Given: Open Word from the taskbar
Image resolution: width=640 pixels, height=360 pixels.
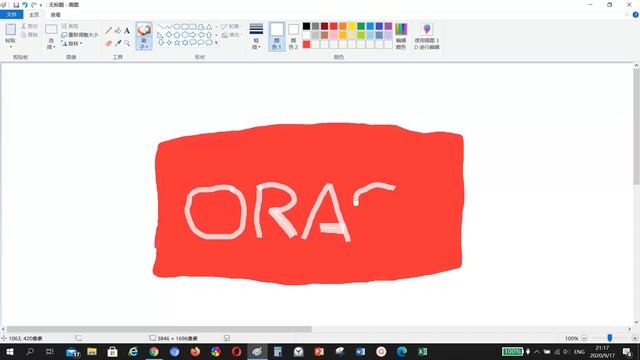Looking at the screenshot, I should (360, 351).
